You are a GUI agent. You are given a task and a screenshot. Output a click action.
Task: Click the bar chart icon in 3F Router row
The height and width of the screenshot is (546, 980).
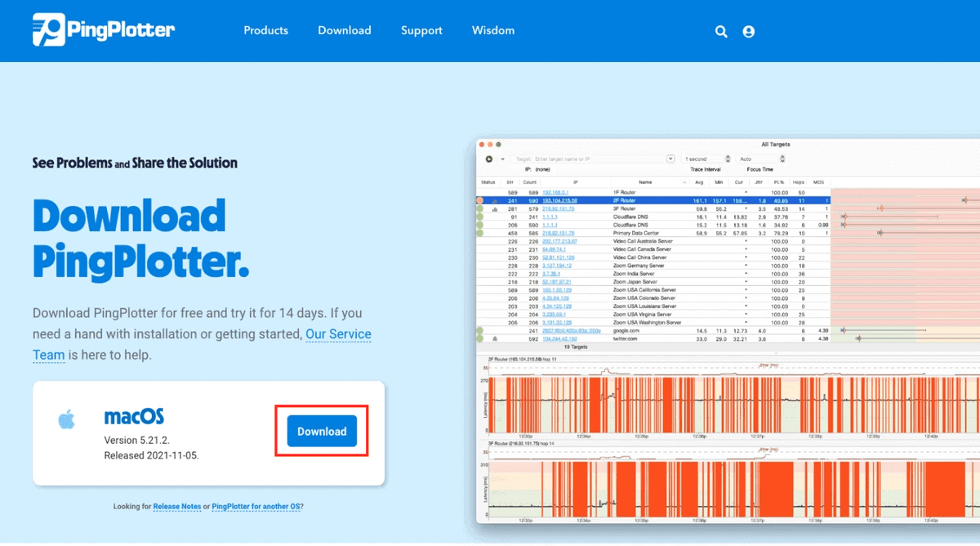tap(494, 209)
